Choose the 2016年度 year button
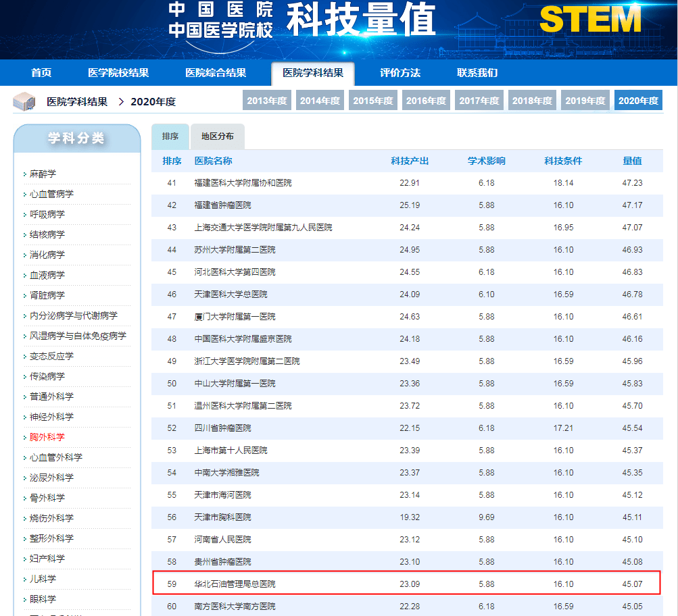678x616 pixels. [x=426, y=101]
